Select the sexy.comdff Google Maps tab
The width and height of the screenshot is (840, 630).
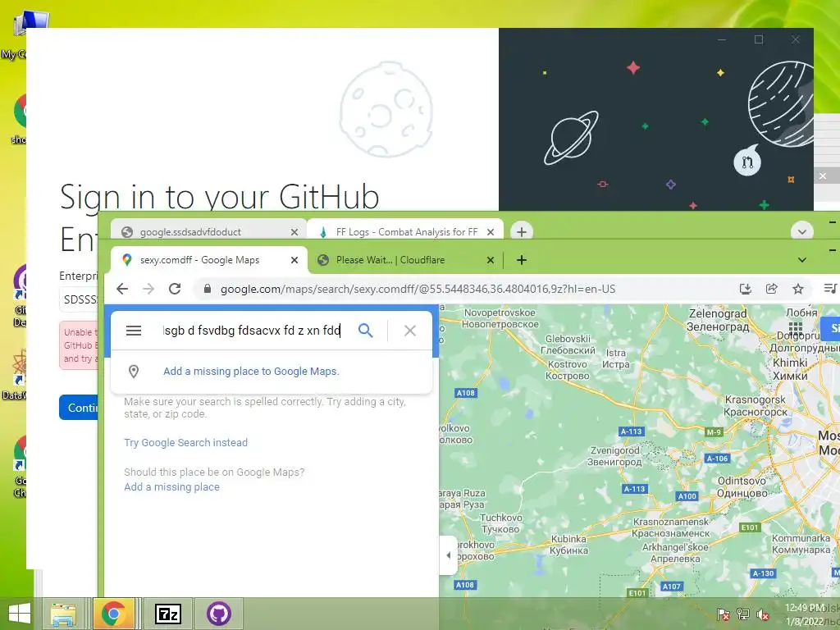pos(209,260)
